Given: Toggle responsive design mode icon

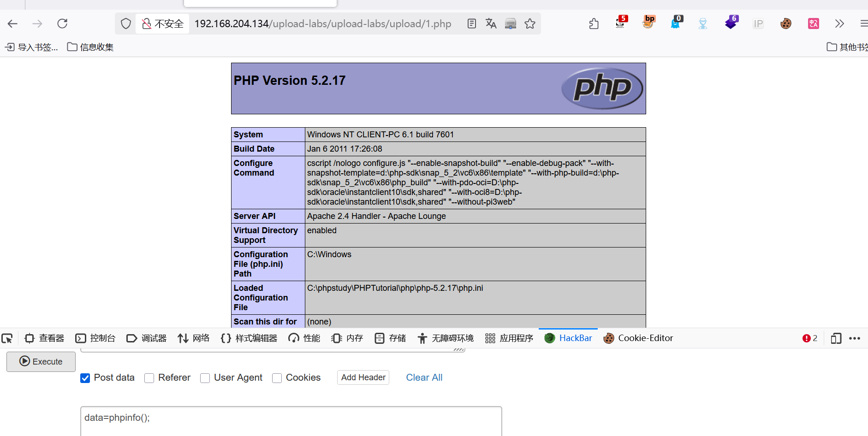Looking at the screenshot, I should click(836, 338).
